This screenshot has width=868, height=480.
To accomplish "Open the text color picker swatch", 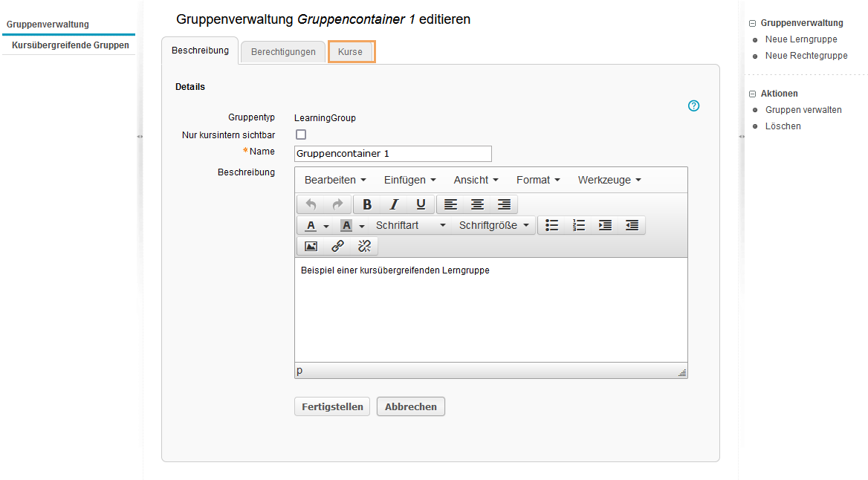I will click(x=311, y=225).
